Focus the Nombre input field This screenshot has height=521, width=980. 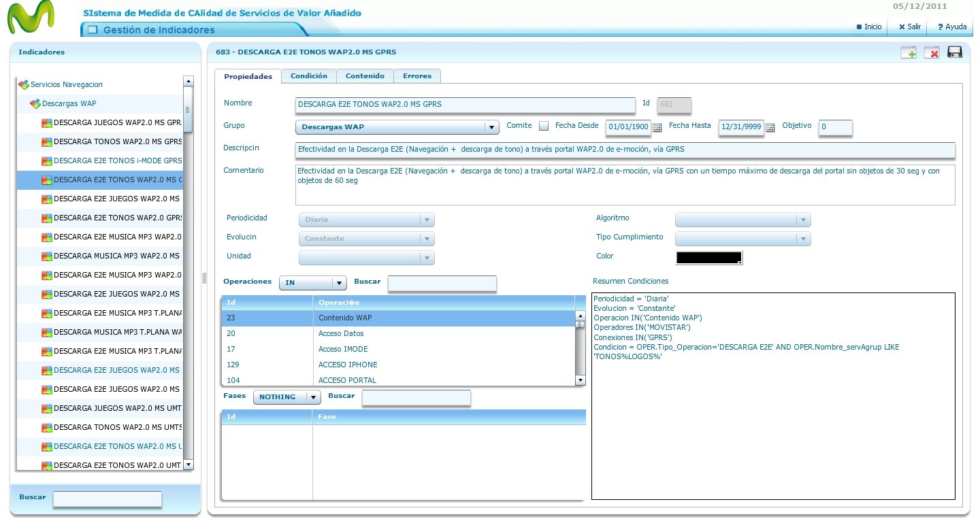click(x=465, y=105)
